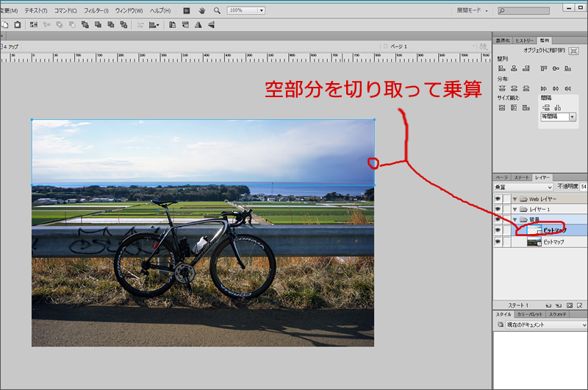Open the コマンド(C) menu

(x=65, y=10)
